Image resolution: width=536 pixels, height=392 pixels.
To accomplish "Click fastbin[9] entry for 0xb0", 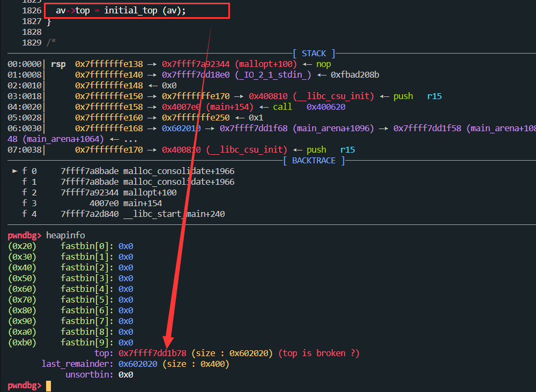I will (x=70, y=343).
